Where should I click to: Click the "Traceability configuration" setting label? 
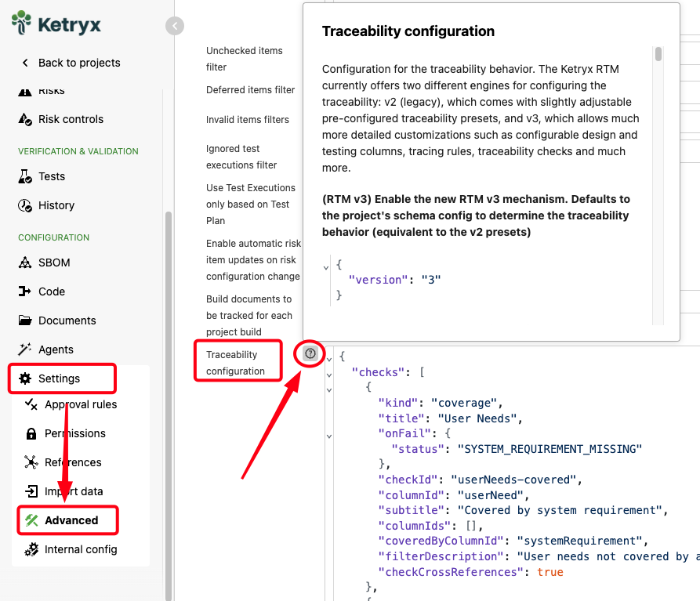point(235,363)
